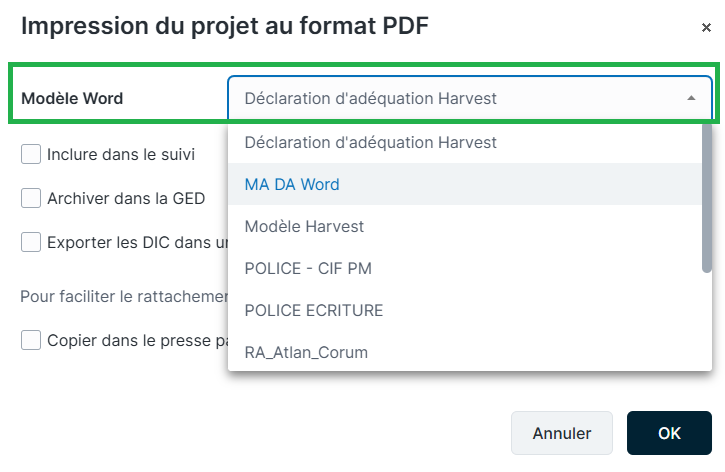Select Déclaration d'adéquation Harvest from the list

[465, 142]
